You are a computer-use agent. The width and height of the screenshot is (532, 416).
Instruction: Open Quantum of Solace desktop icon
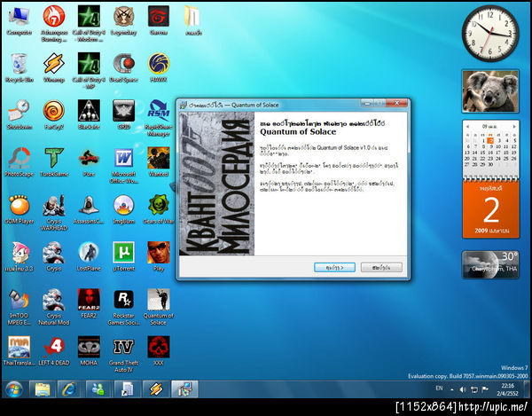pyautogui.click(x=159, y=307)
